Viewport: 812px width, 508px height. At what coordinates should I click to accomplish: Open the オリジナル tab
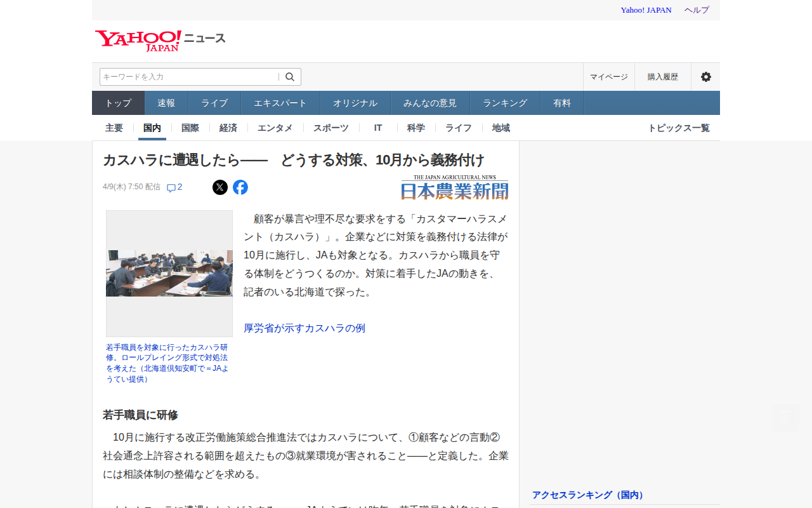(355, 103)
